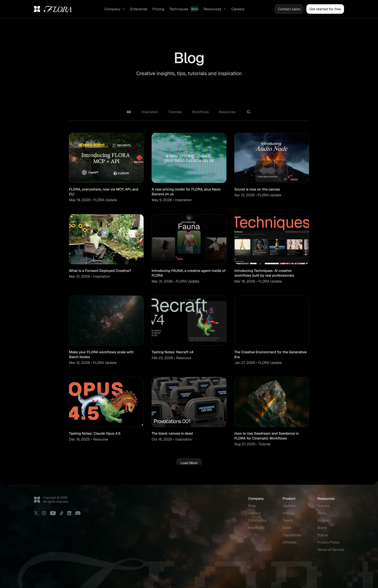This screenshot has height=588, width=378.
Task: Select the Tutorials filter tab
Action: [x=175, y=112]
